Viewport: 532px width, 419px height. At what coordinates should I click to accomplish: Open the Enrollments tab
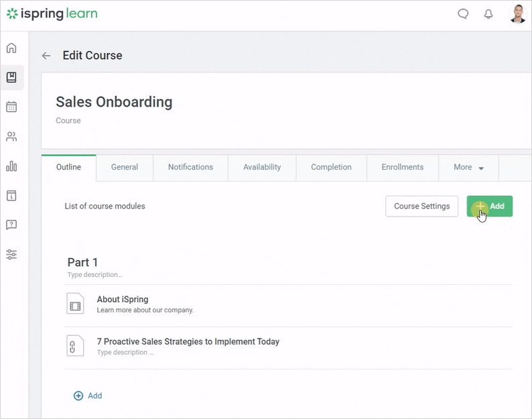point(402,168)
